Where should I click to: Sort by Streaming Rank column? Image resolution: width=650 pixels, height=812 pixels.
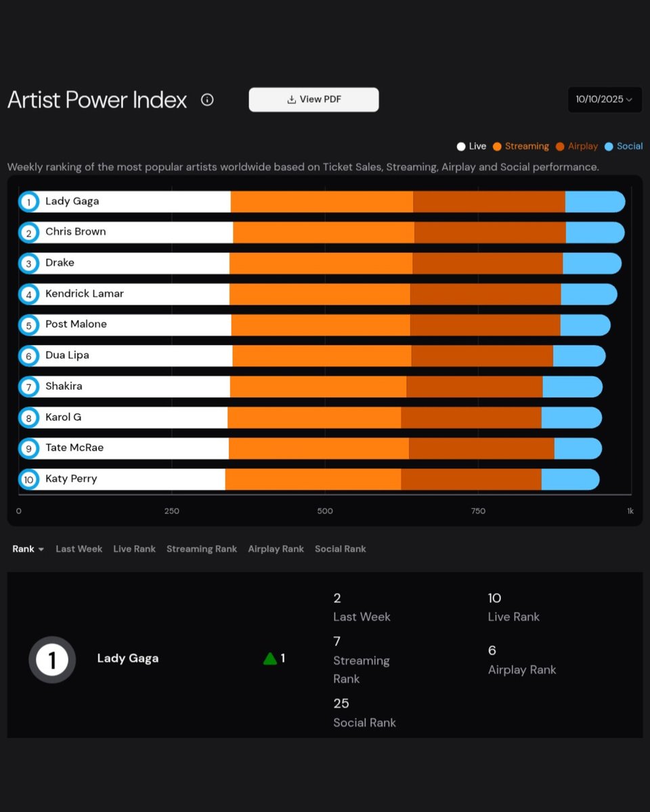click(x=202, y=549)
